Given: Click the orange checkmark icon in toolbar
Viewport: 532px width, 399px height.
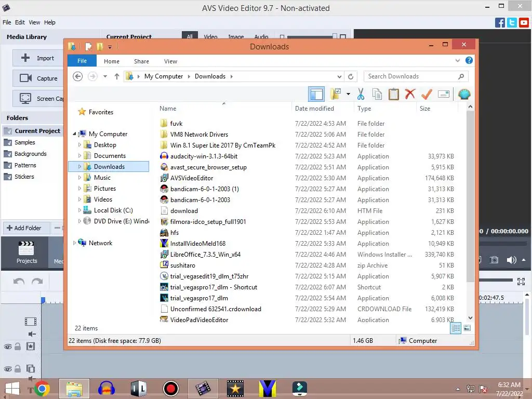Looking at the screenshot, I should pyautogui.click(x=427, y=94).
